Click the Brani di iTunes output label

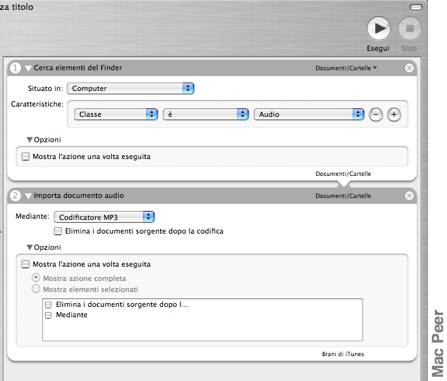[343, 354]
